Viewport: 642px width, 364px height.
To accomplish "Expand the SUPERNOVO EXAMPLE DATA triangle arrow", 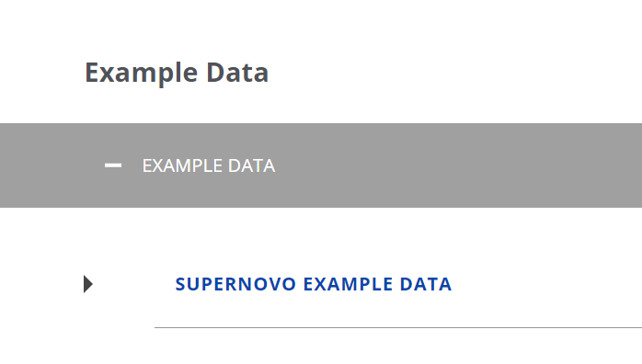I will 88,284.
